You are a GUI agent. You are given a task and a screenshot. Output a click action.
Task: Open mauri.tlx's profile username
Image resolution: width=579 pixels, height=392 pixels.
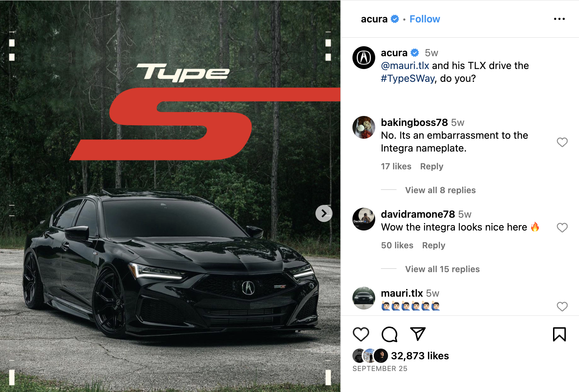pyautogui.click(x=402, y=293)
